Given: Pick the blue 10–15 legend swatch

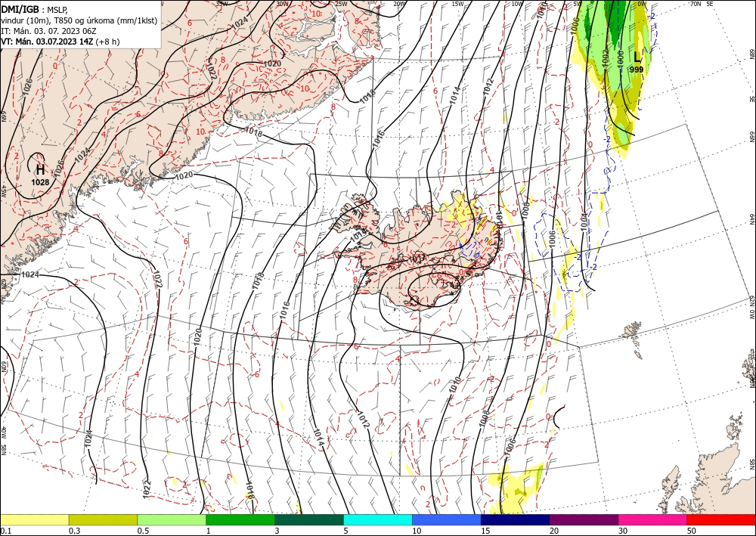Looking at the screenshot, I should (447, 519).
